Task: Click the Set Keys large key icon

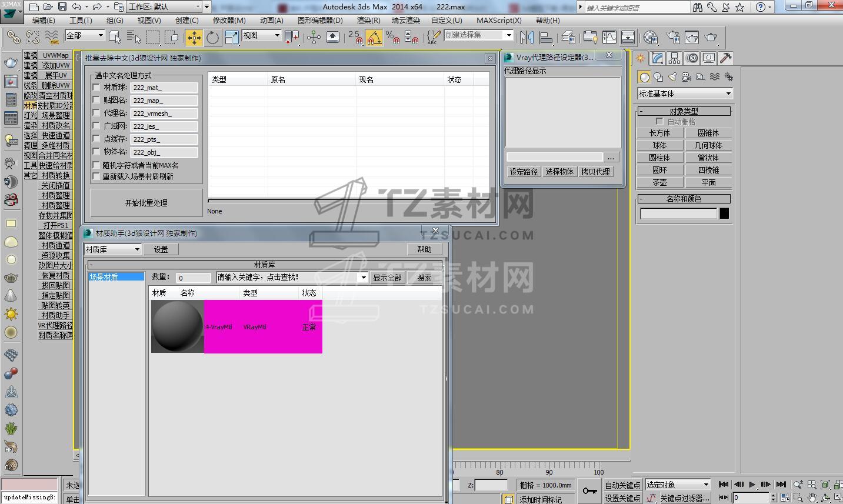Action: tap(589, 490)
